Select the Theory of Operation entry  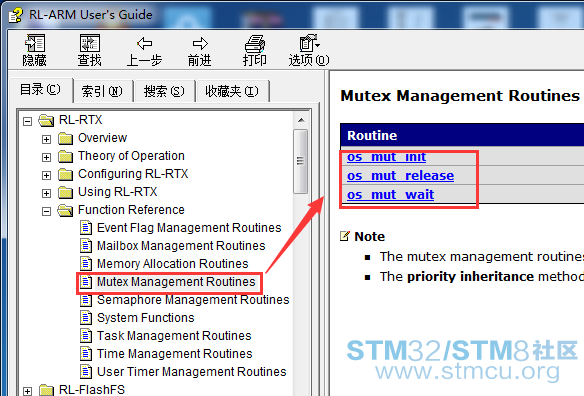tap(131, 156)
